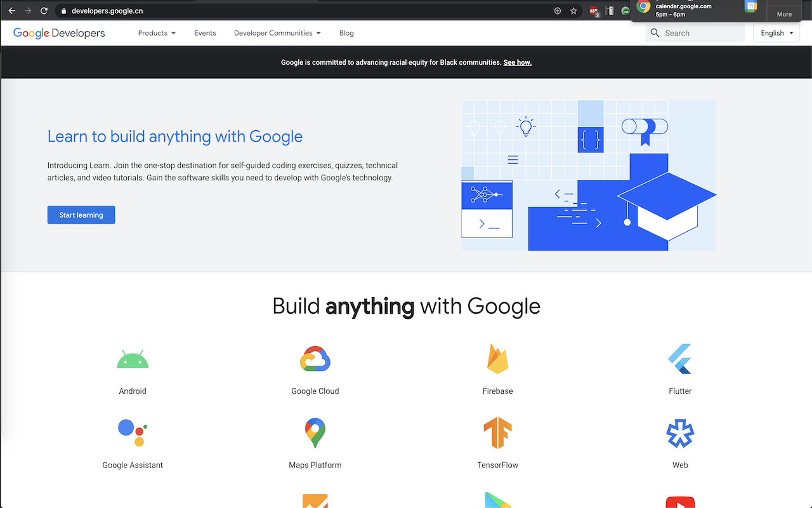Select the Android product icon
812x508 pixels.
(132, 359)
